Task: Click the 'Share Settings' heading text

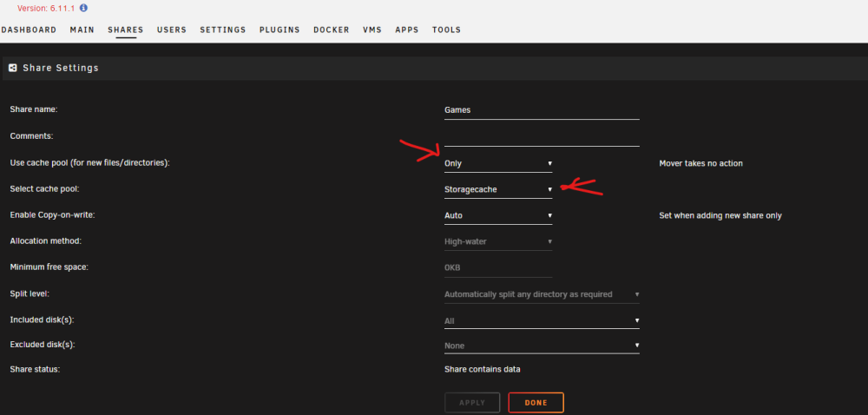Action: [x=61, y=68]
